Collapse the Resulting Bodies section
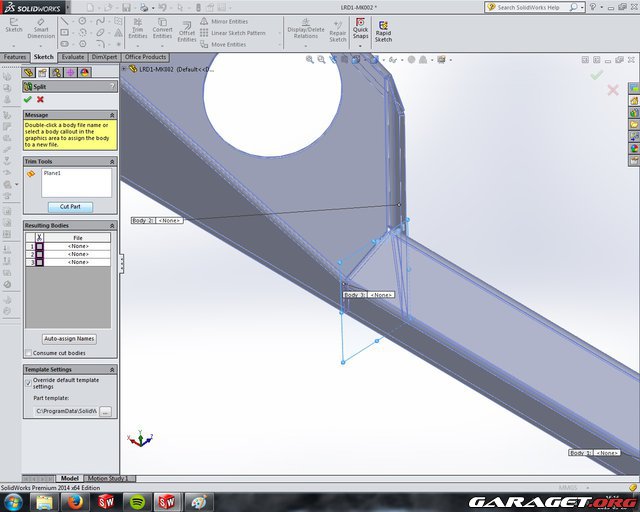The image size is (640, 512). tap(112, 225)
